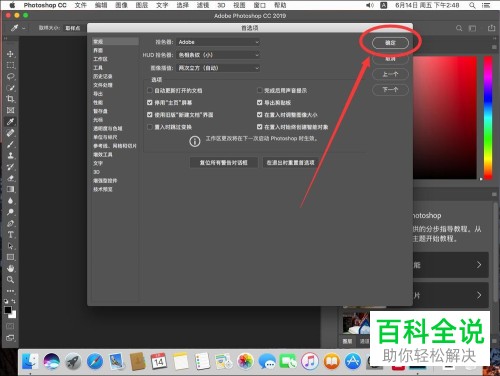Select the Zoom tool
The image size is (500, 376).
pyautogui.click(x=10, y=280)
